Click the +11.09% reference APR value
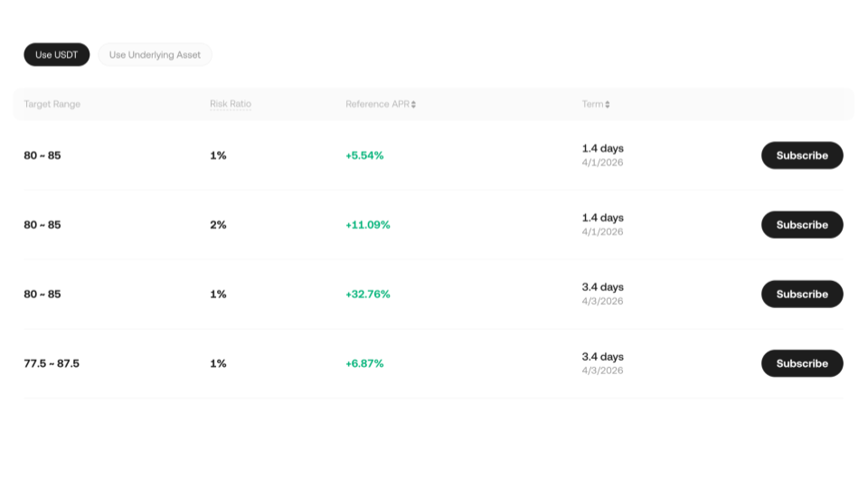This screenshot has width=868, height=488. [368, 225]
